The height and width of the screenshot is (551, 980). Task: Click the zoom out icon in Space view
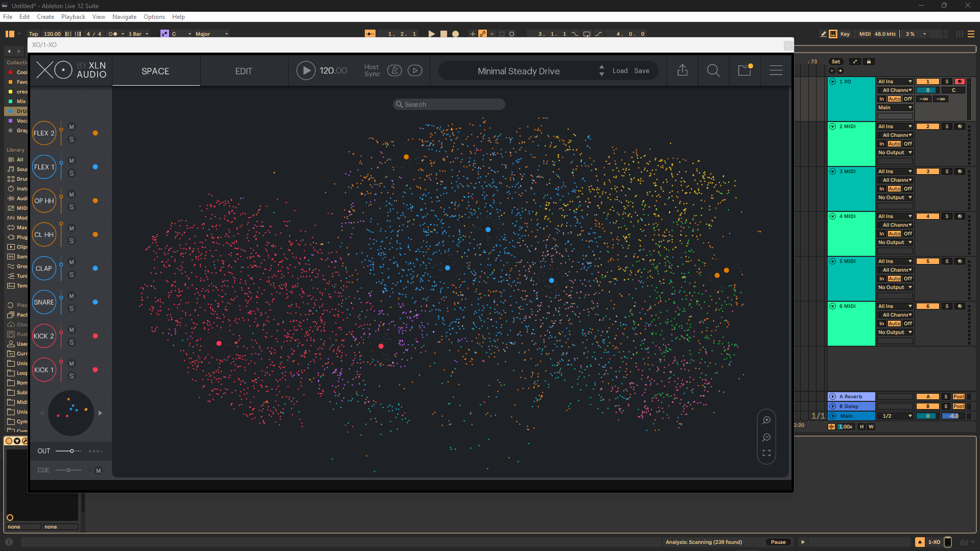tap(766, 438)
